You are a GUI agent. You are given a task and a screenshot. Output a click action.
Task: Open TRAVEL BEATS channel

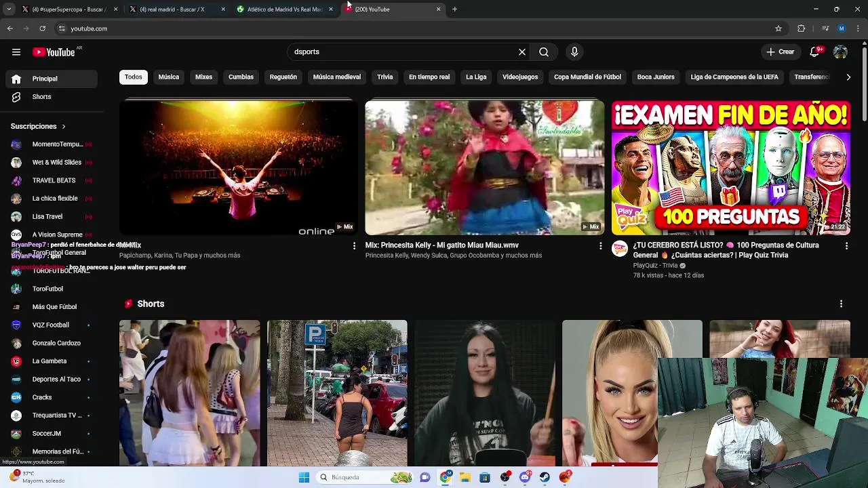point(52,180)
